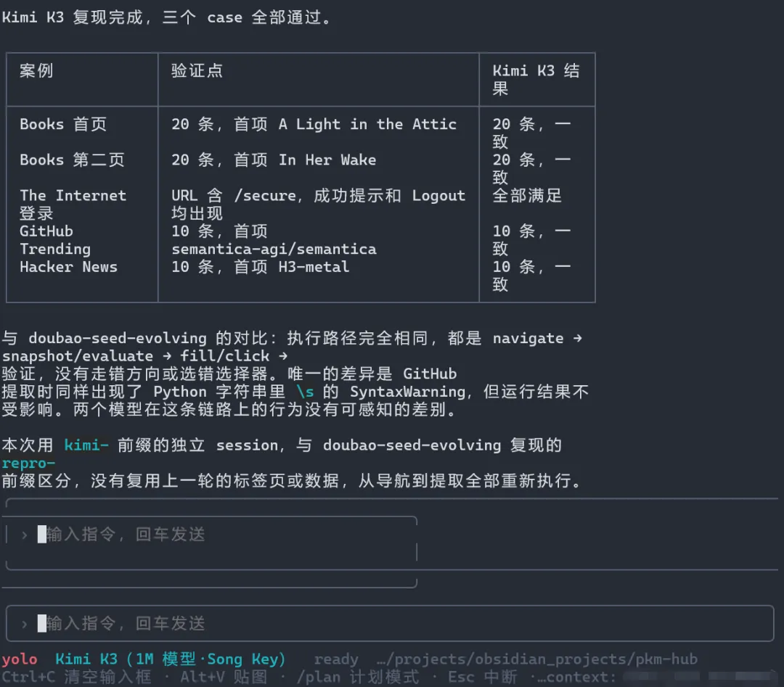784x687 pixels.
Task: Click the prompt chevron in bottom input box
Action: [24, 624]
